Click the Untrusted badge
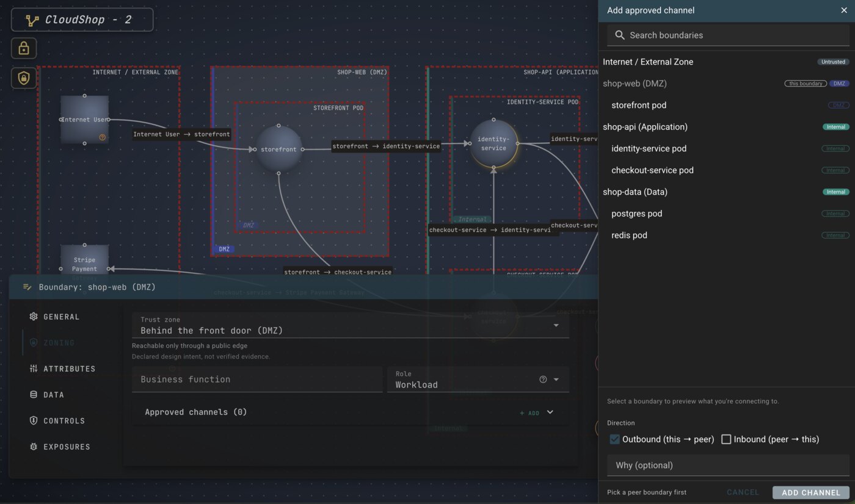 tap(833, 62)
